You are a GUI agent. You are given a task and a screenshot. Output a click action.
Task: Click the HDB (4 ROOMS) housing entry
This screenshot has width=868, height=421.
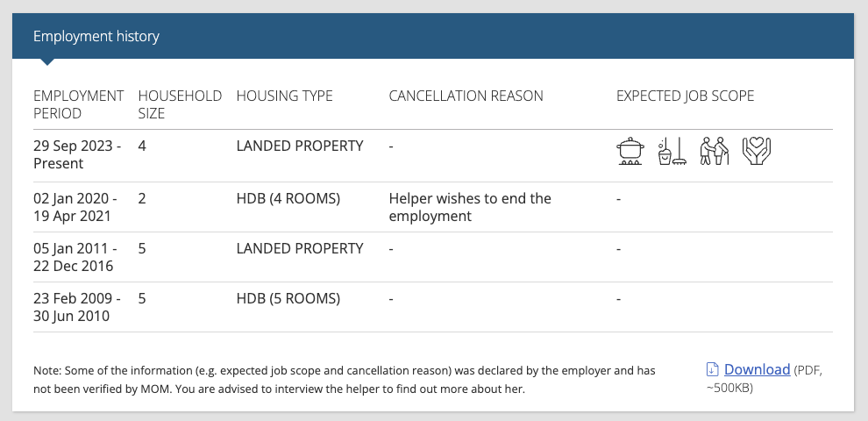(288, 198)
